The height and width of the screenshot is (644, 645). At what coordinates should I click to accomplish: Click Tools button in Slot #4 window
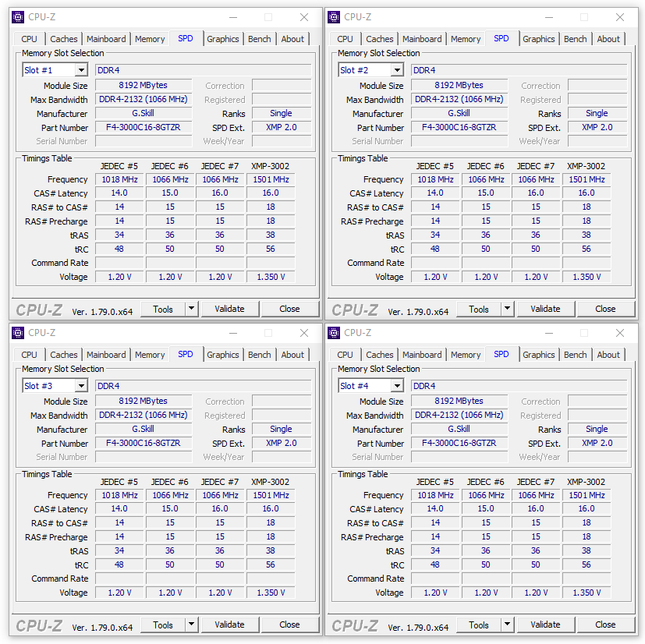tap(479, 625)
